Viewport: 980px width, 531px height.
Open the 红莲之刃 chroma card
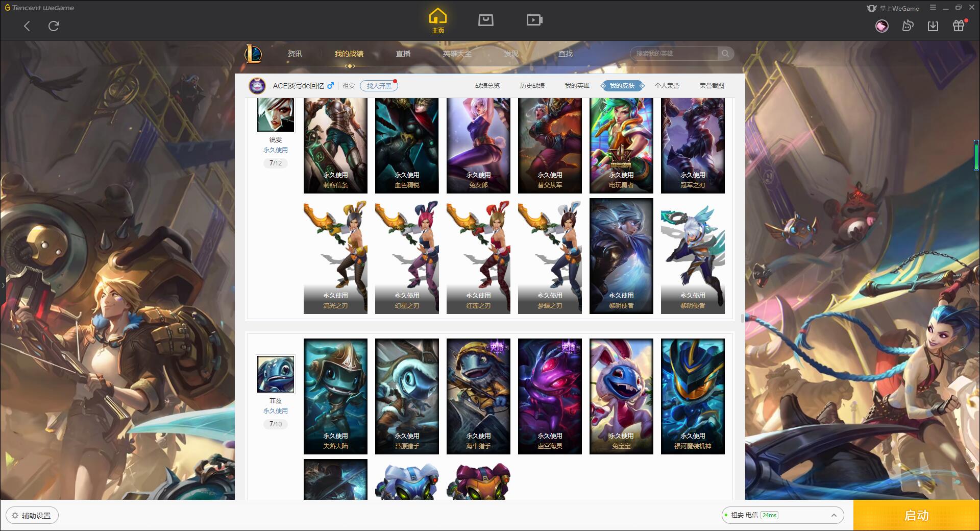coord(478,256)
